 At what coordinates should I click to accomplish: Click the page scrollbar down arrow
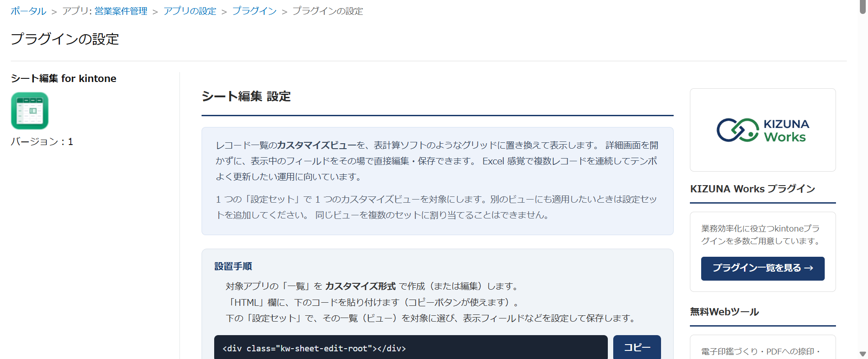point(863,354)
